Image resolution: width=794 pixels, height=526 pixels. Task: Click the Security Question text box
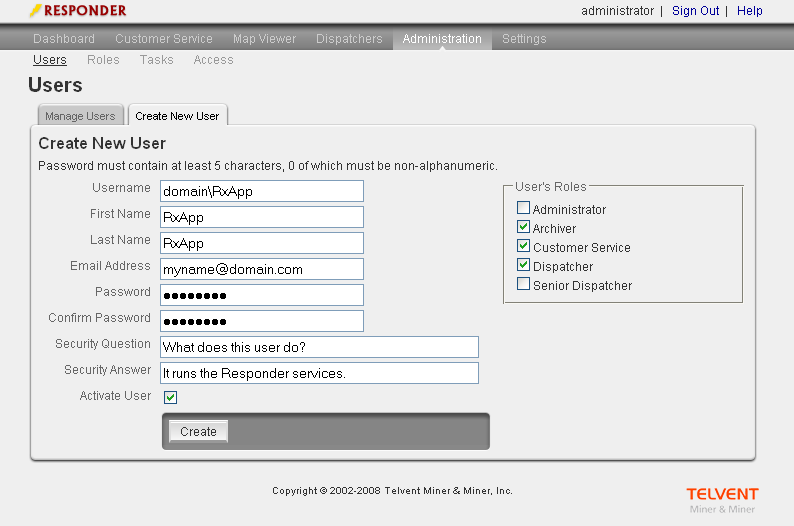[319, 347]
